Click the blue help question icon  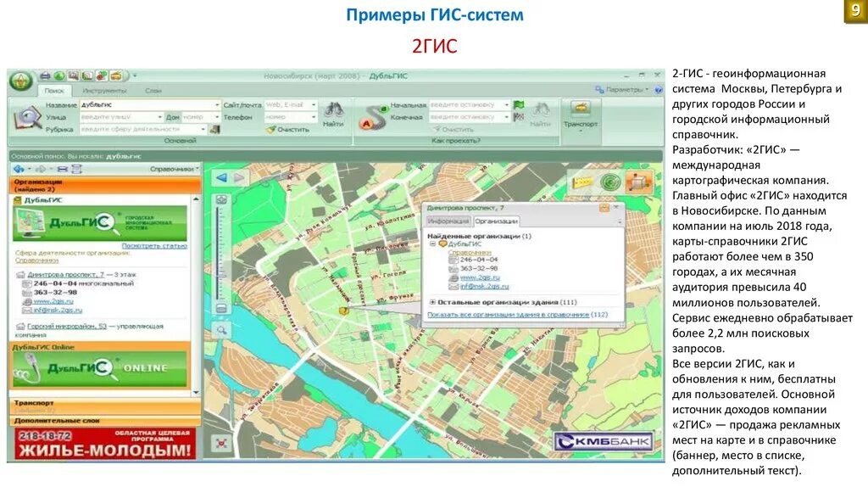coord(658,89)
